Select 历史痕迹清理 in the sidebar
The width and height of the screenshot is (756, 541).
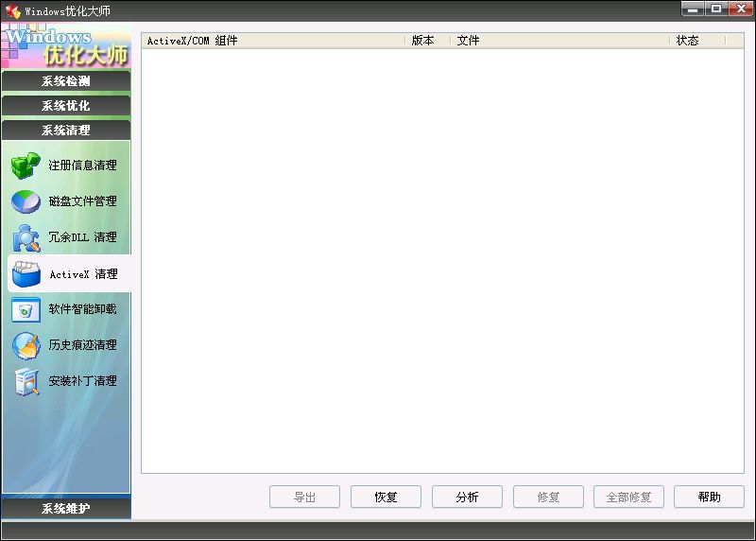tap(82, 345)
